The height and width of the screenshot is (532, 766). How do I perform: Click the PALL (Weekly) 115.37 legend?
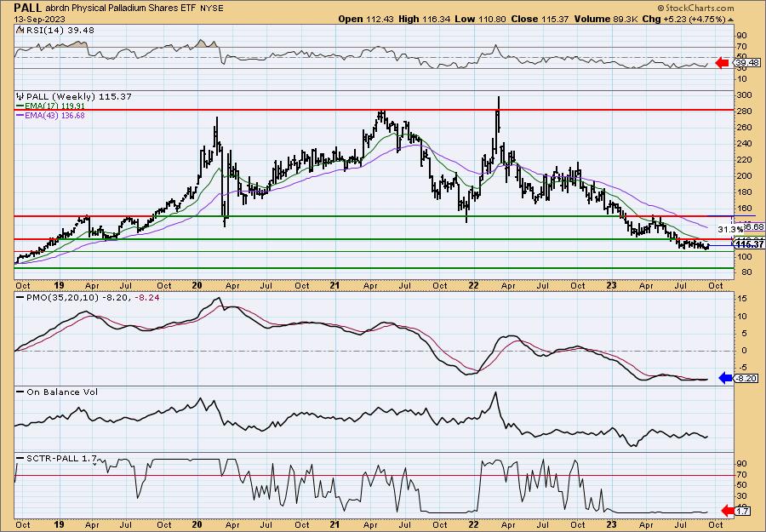coord(78,96)
